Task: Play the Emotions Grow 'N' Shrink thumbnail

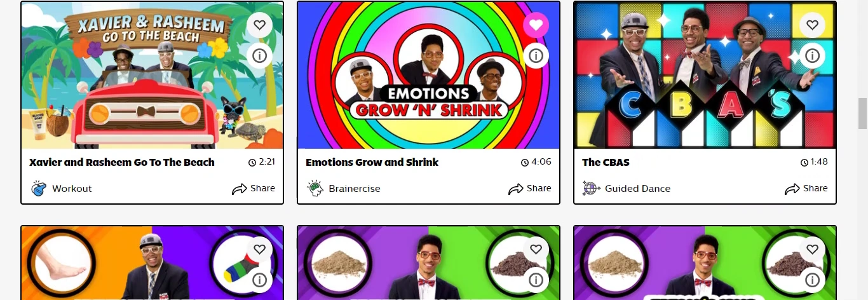Action: coord(429,75)
